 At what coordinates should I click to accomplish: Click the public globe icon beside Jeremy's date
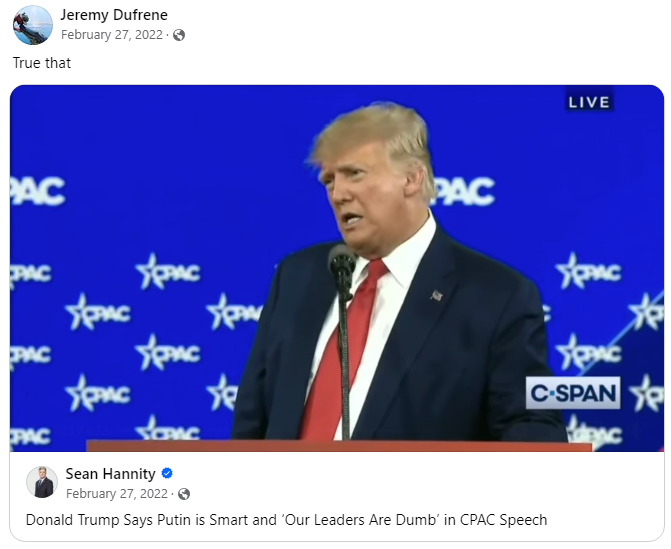pos(179,35)
